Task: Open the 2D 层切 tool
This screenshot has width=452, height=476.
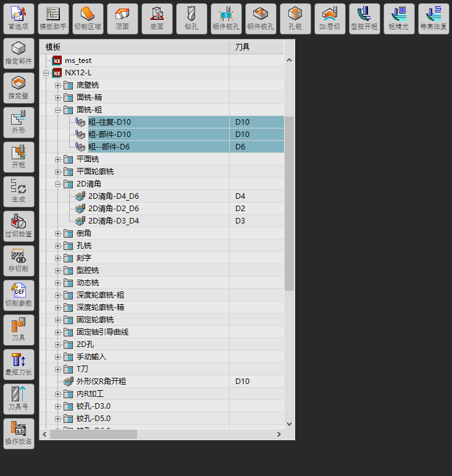Action: 330,19
